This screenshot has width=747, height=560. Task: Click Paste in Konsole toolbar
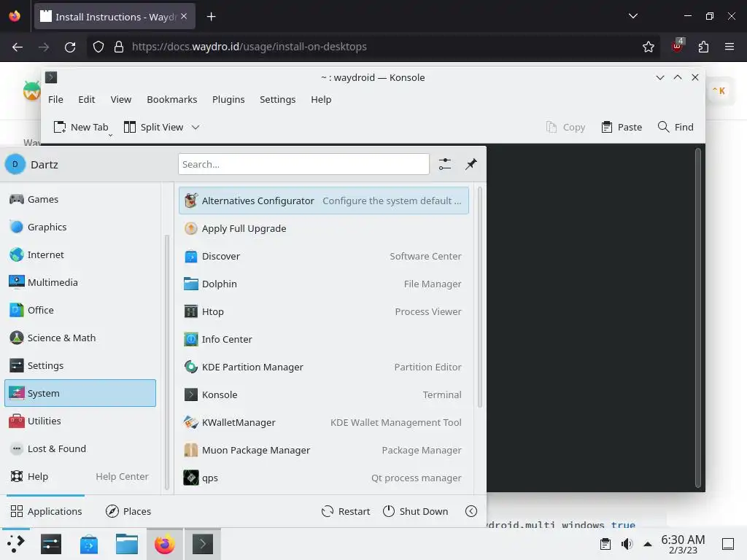tap(622, 127)
